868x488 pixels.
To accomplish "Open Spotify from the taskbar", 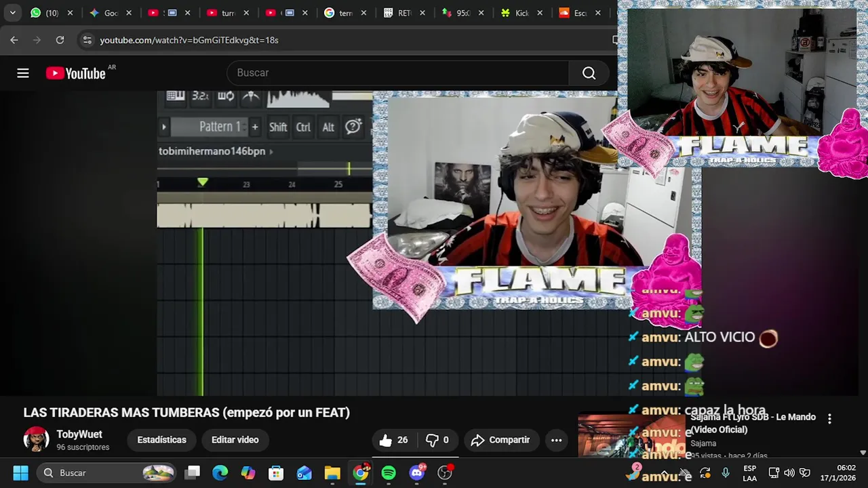I will (389, 473).
